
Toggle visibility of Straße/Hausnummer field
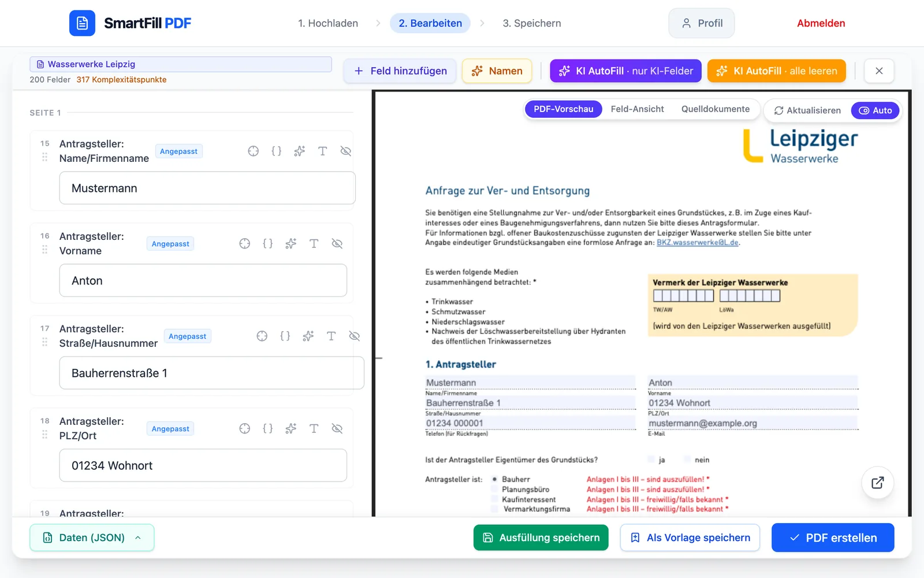[355, 336]
